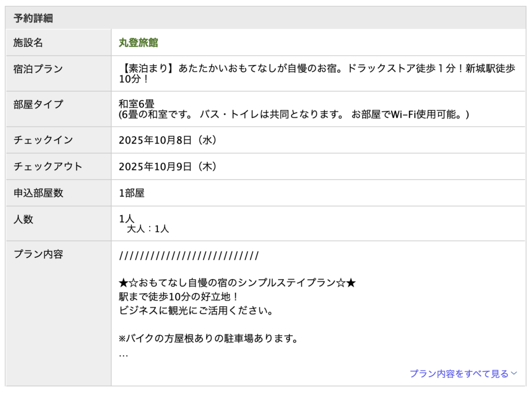The image size is (532, 394).
Task: Click the ★☆おもてなし自慢の宿 plan heading line
Action: point(237,283)
